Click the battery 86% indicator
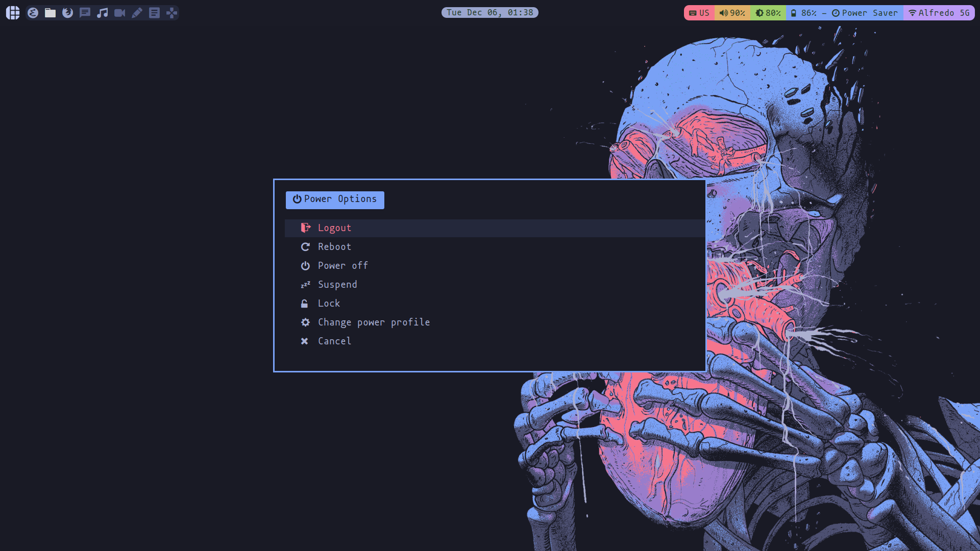Screen dimensions: 980x551 pyautogui.click(x=803, y=12)
